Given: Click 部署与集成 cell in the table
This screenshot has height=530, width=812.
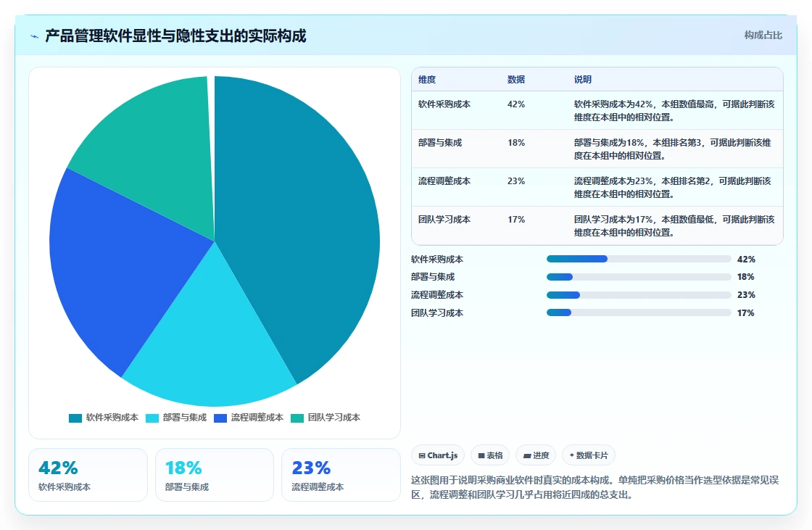Looking at the screenshot, I should pos(440,143).
